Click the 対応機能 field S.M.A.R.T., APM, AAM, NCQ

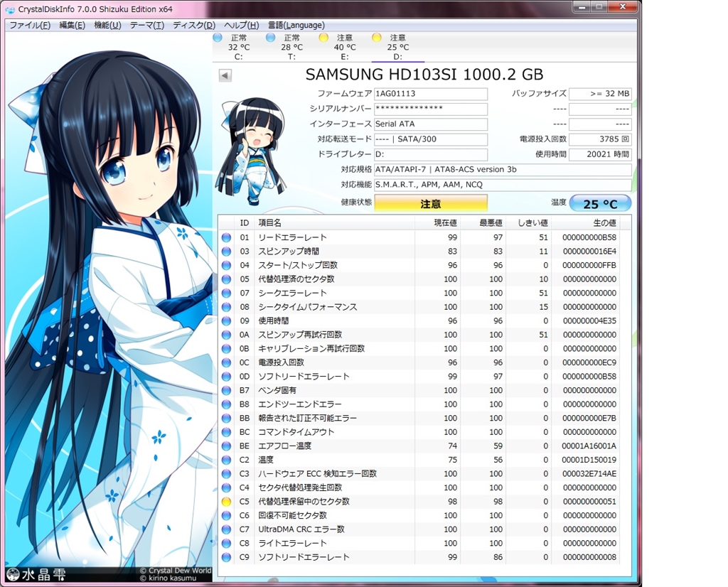click(503, 185)
